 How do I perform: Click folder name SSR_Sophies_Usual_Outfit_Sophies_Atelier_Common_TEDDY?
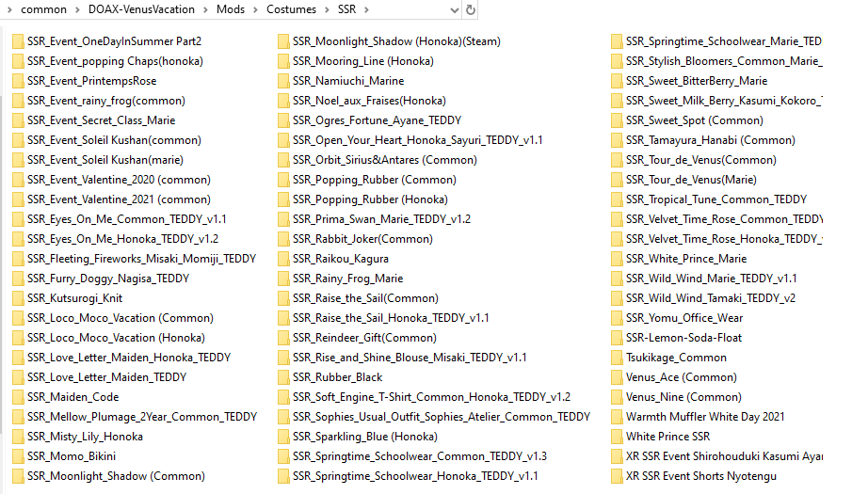[x=442, y=417]
